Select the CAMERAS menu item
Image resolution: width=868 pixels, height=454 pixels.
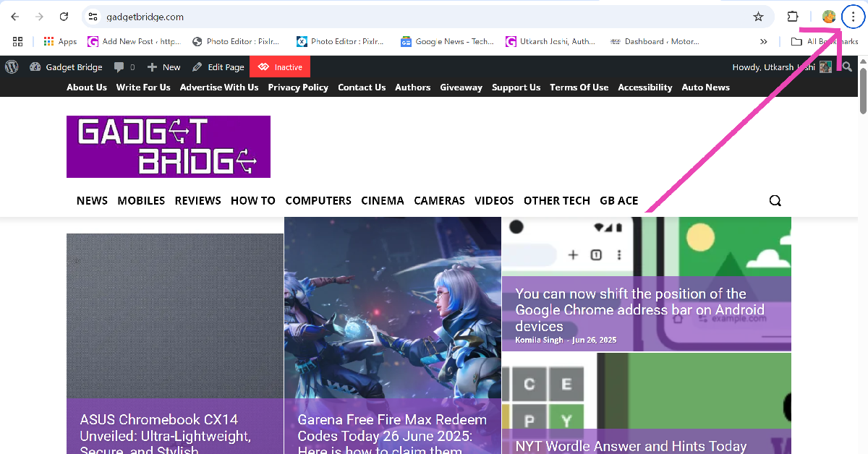(x=439, y=200)
